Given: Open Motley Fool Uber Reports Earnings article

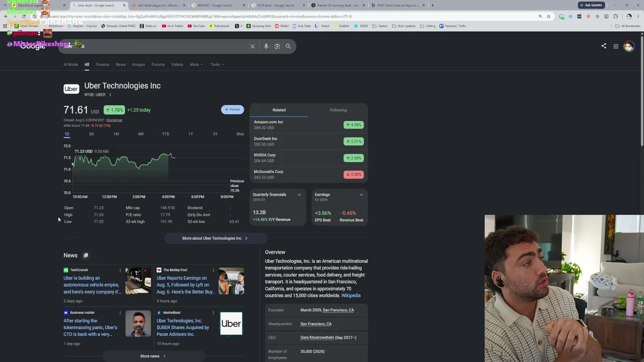Looking at the screenshot, I should [x=185, y=285].
